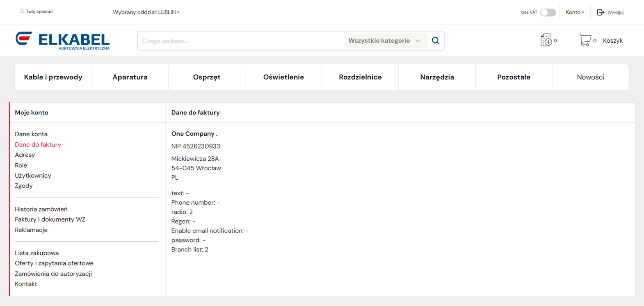The width and height of the screenshot is (644, 306).
Task: Click the Twój opiekun person icon
Action: click(x=22, y=11)
